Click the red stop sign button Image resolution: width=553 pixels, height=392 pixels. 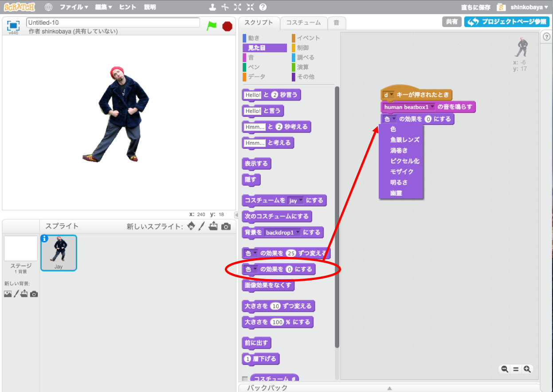[x=227, y=26]
